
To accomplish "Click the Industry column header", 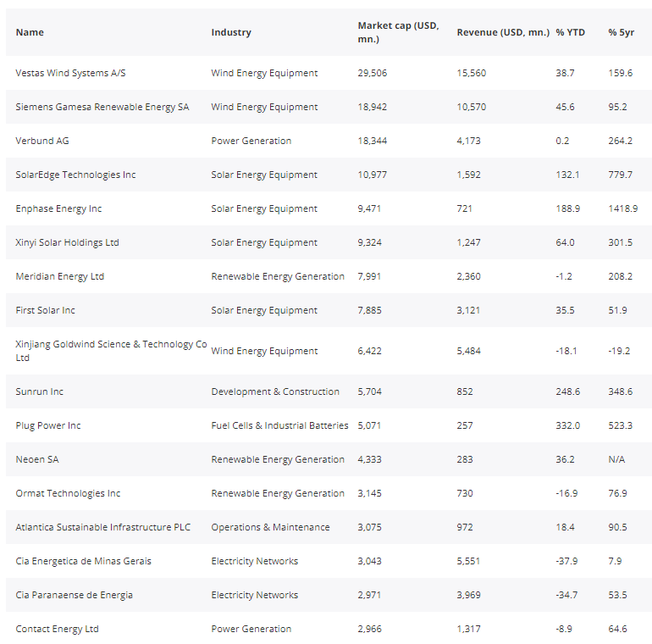I will pos(231,32).
